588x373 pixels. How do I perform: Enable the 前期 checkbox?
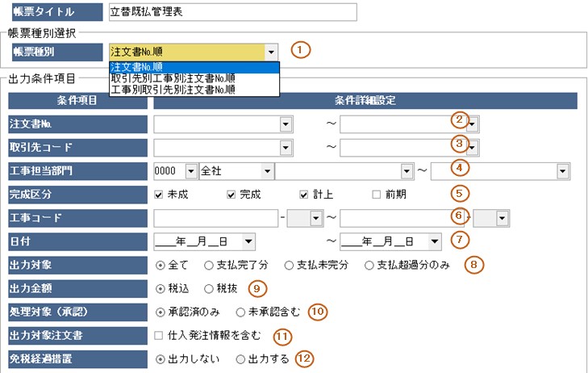coord(377,195)
